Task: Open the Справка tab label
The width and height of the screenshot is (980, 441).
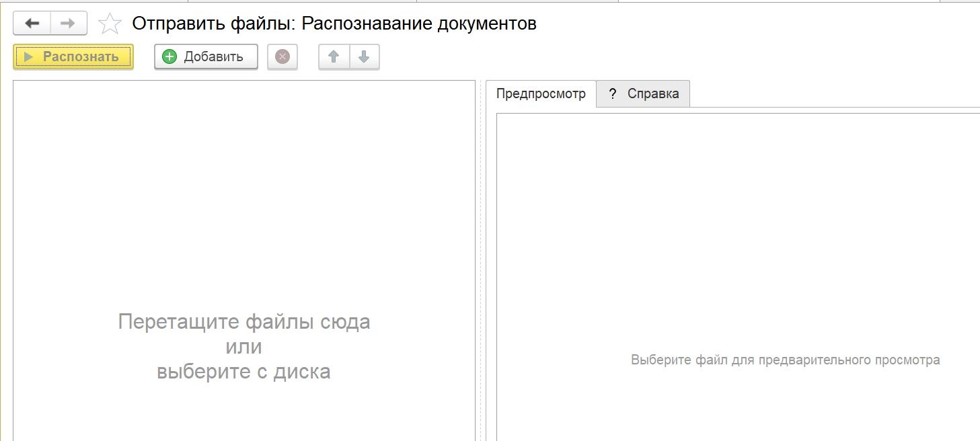Action: pos(653,94)
